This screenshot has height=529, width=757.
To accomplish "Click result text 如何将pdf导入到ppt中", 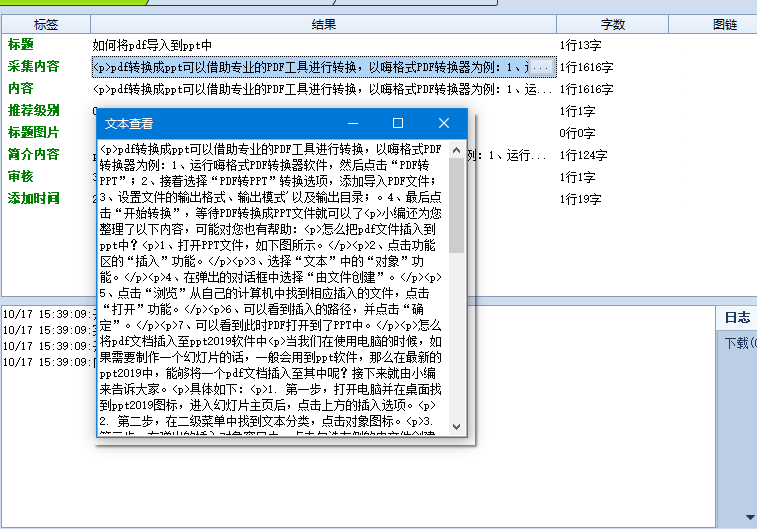I will click(152, 45).
